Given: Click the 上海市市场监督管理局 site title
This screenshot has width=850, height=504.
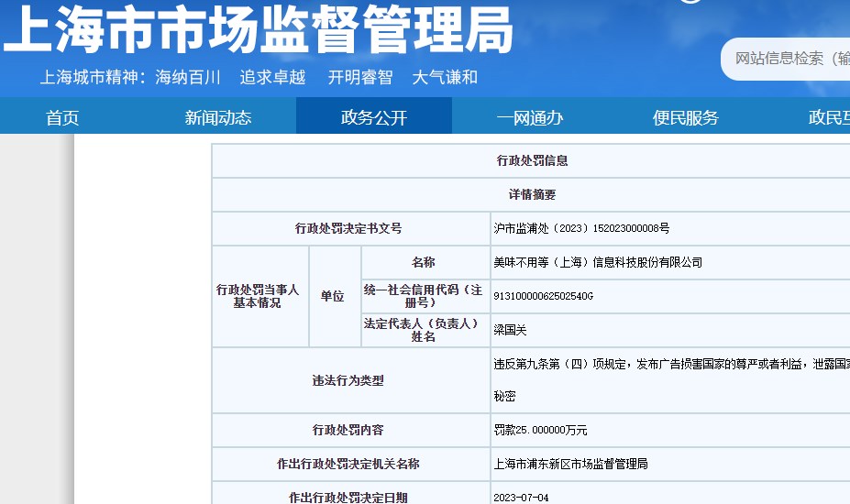Looking at the screenshot, I should [x=258, y=29].
